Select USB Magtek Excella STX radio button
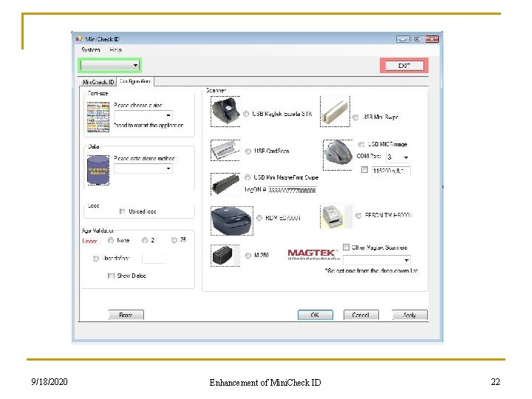The width and height of the screenshot is (532, 399). click(x=246, y=114)
